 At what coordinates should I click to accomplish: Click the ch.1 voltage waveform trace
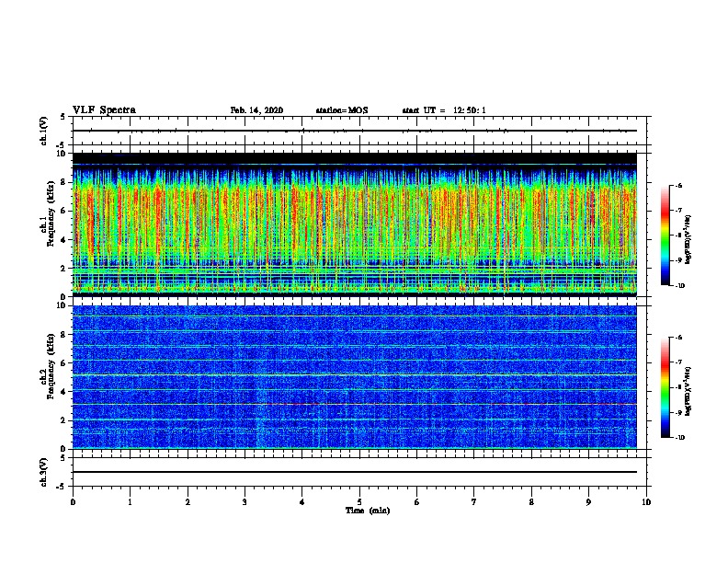[355, 131]
